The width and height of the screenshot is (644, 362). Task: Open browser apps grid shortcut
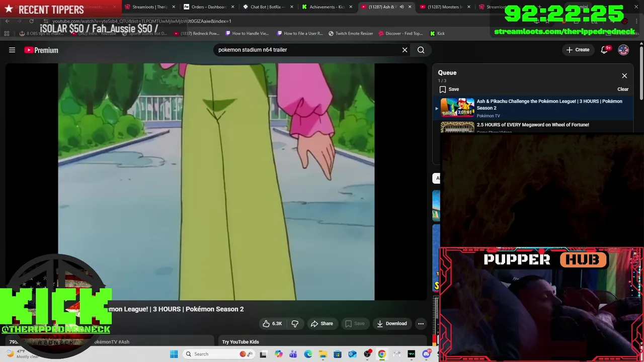coord(7,34)
